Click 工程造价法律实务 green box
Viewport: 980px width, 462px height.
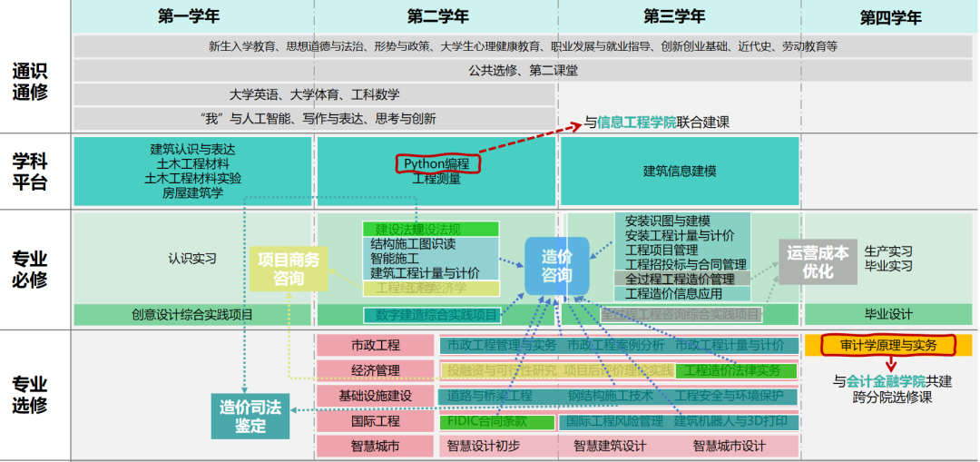[736, 370]
